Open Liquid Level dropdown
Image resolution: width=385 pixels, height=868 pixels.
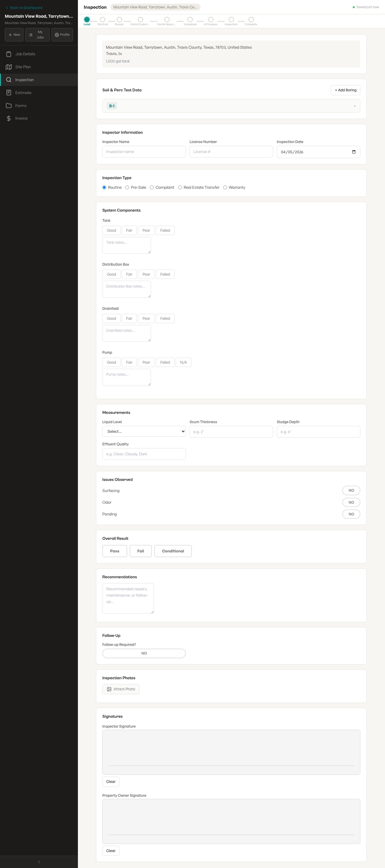tap(144, 431)
